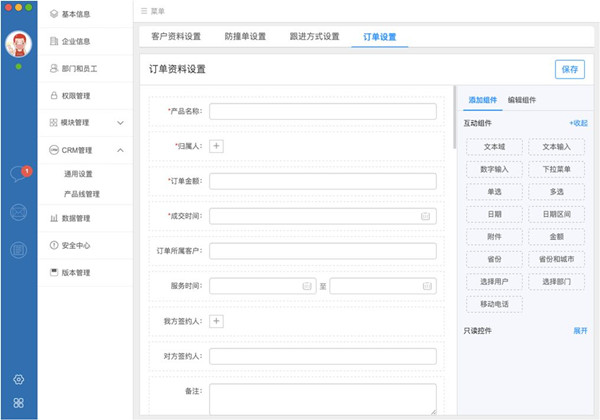Switch to the 编辑组件 tab
600x420 pixels.
tap(522, 100)
